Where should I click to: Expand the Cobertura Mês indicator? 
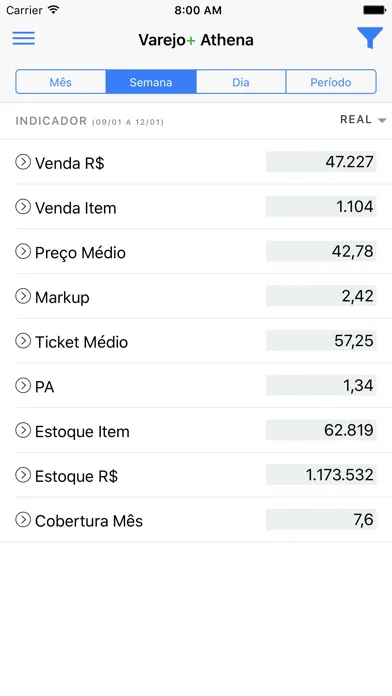click(x=23, y=520)
